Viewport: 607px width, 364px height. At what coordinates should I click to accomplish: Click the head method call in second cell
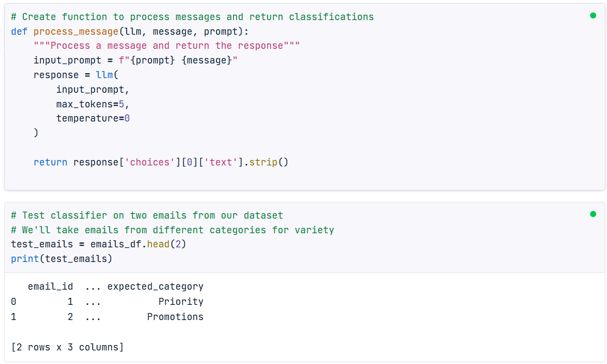[x=157, y=244]
